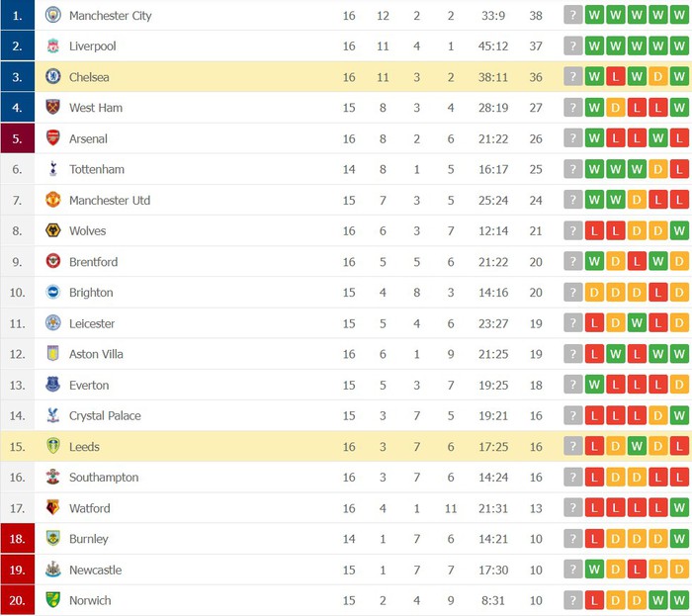692x616 pixels.
Task: Click Brighton's red L form badge
Action: (658, 292)
